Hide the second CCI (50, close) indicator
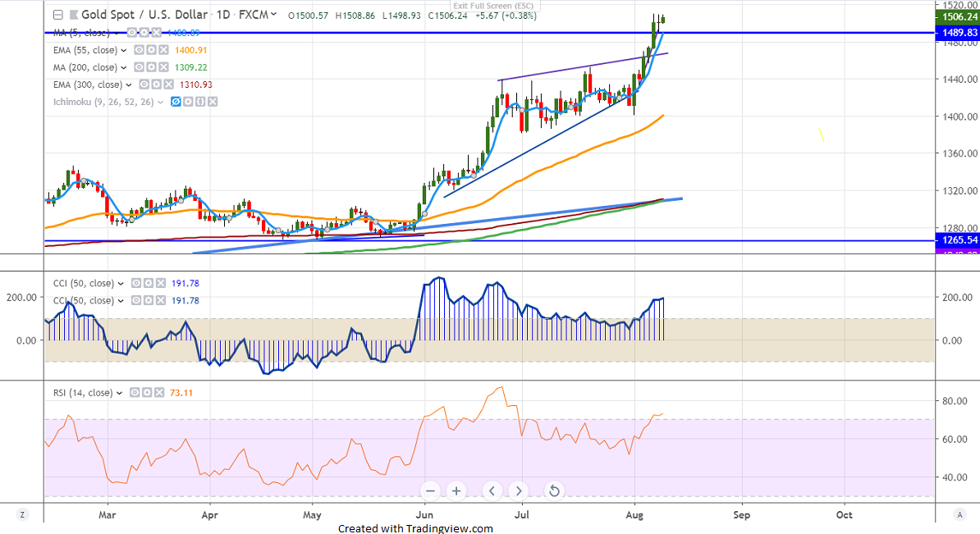Viewport: 980px width, 534px height. point(136,300)
